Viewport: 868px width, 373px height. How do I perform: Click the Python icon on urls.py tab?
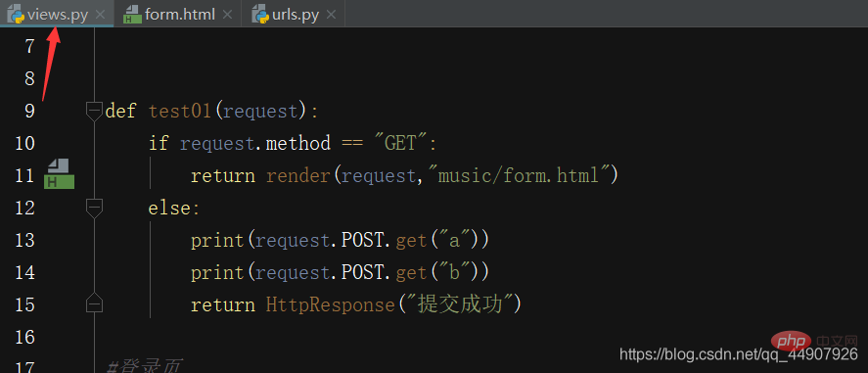coord(260,15)
